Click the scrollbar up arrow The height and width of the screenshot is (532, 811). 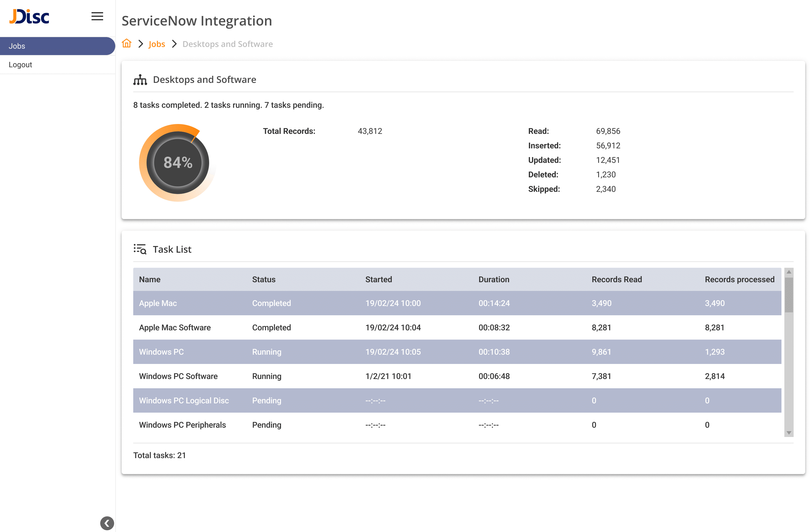pyautogui.click(x=788, y=272)
